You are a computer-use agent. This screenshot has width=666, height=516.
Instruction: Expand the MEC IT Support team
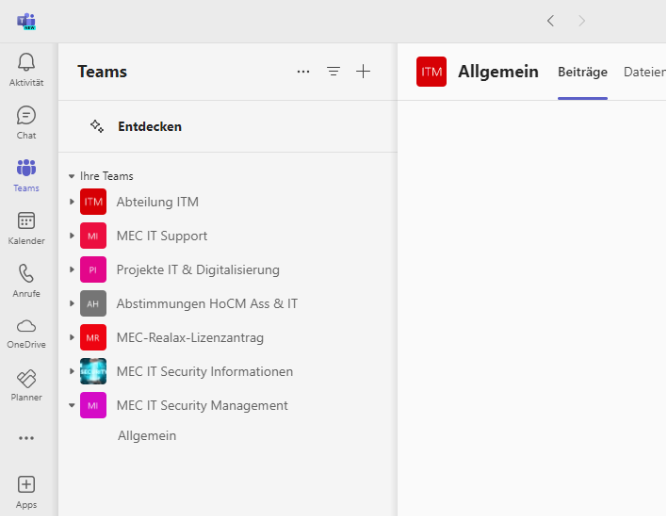pos(72,236)
